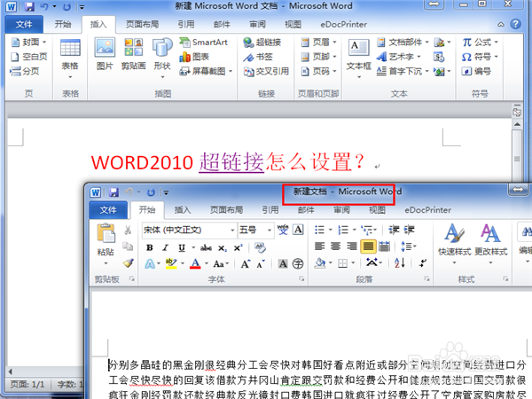Save using back window's quick access icon

point(30,6)
